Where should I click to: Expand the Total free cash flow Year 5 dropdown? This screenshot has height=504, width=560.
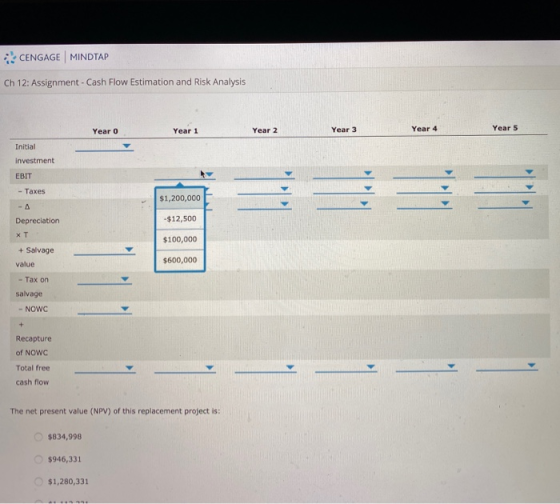point(507,366)
